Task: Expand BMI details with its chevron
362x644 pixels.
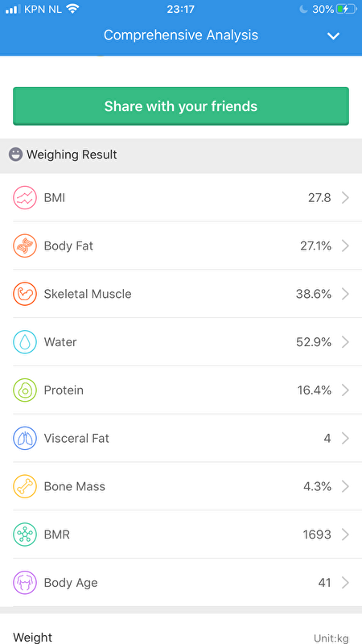Action: coord(346,198)
